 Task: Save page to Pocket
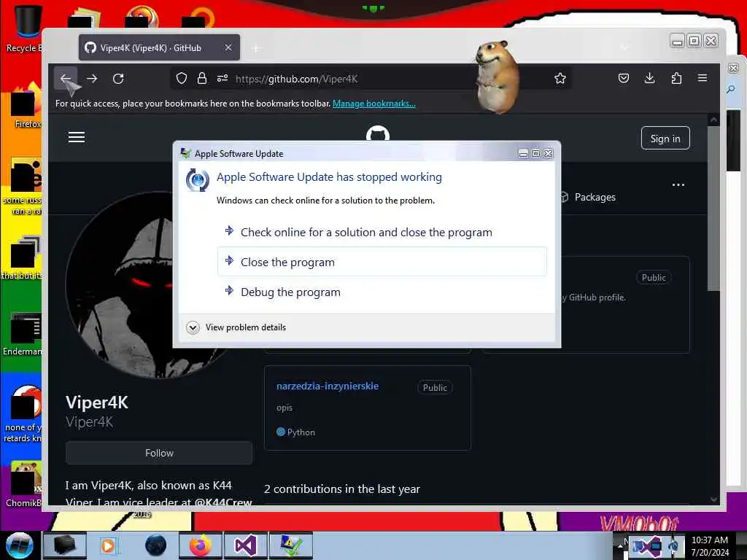624,78
